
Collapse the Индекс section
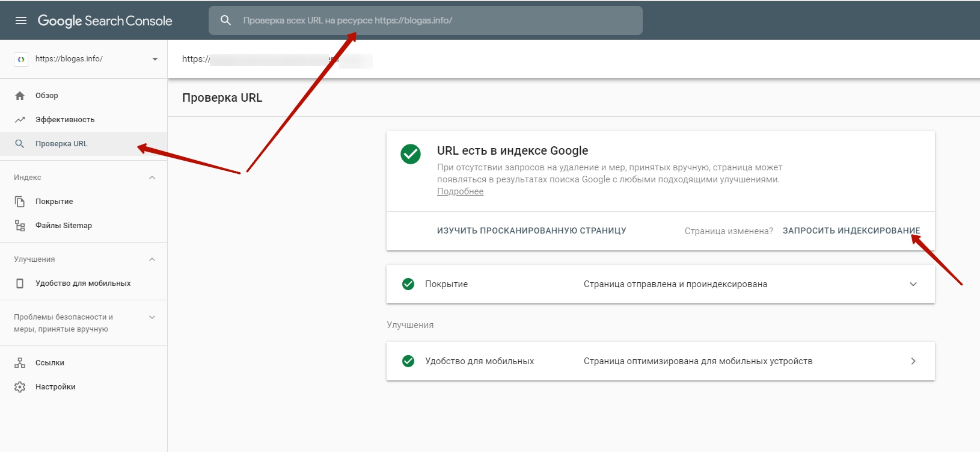(152, 178)
